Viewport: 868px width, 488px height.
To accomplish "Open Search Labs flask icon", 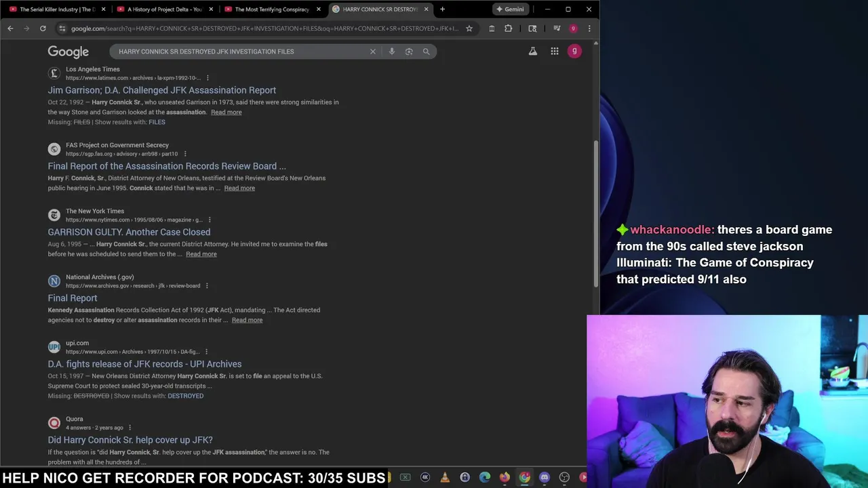I will click(x=533, y=51).
